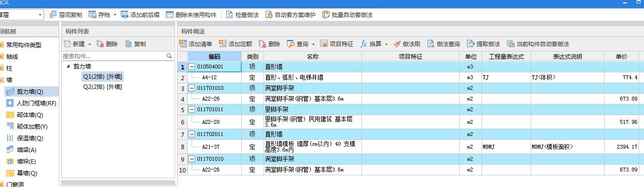Click the 工程量表达式 column header
644x187 pixels.
(x=506, y=56)
